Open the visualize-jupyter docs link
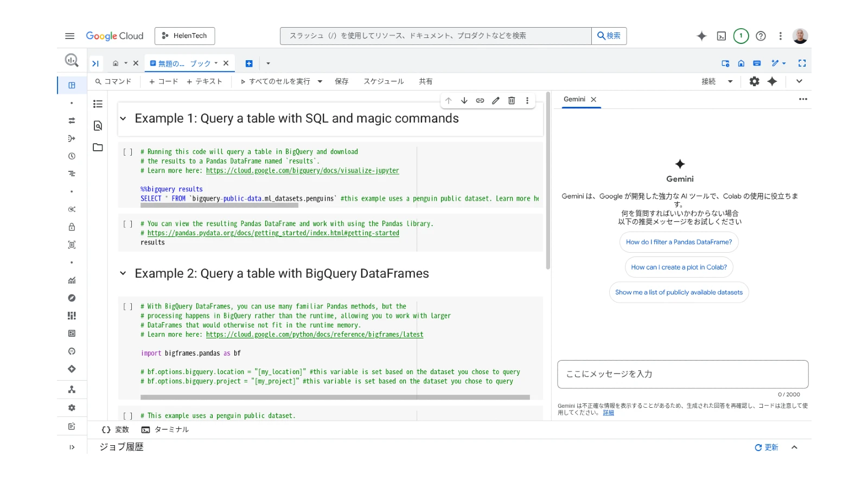 [x=302, y=170]
